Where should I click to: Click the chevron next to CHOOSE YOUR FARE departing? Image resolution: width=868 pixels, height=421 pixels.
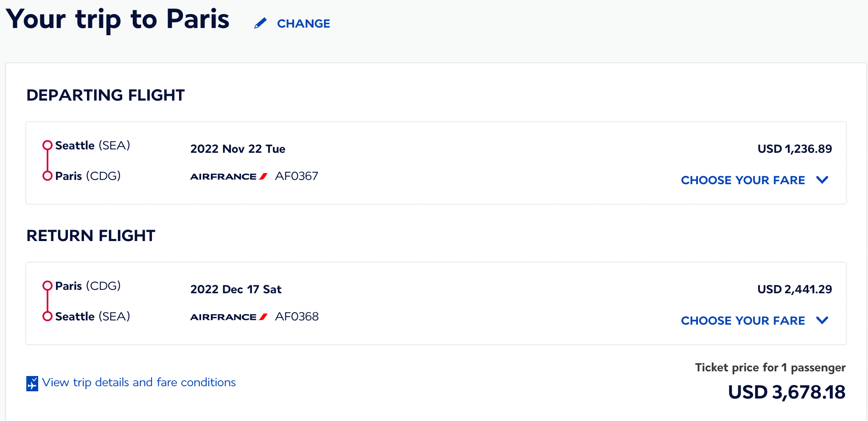tap(822, 180)
